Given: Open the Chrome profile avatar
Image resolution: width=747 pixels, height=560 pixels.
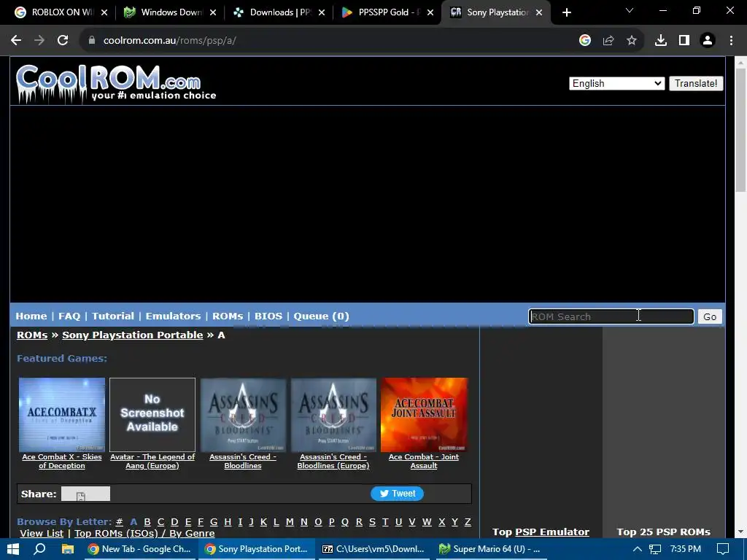Looking at the screenshot, I should [x=708, y=41].
